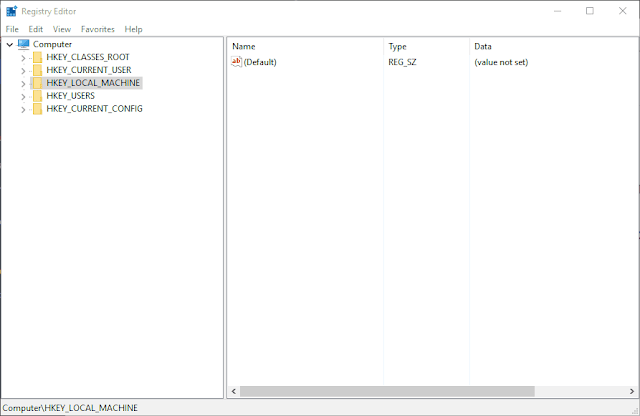Collapse the Computer tree node

tap(10, 44)
